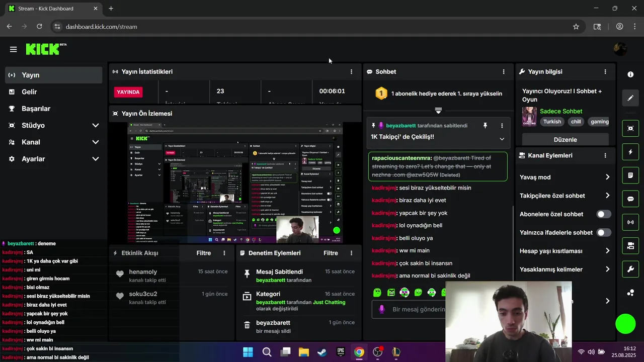This screenshot has height=362, width=644.
Task: Go to Yayın in sidebar
Action: tap(53, 75)
